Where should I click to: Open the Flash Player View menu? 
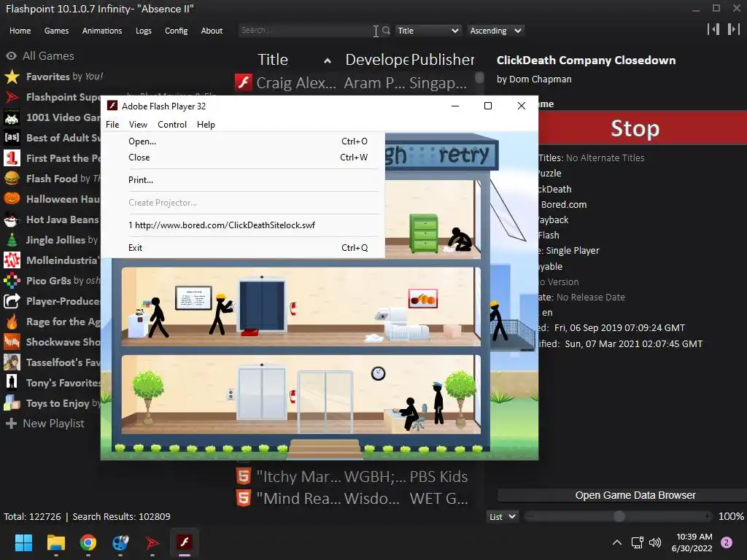point(138,124)
